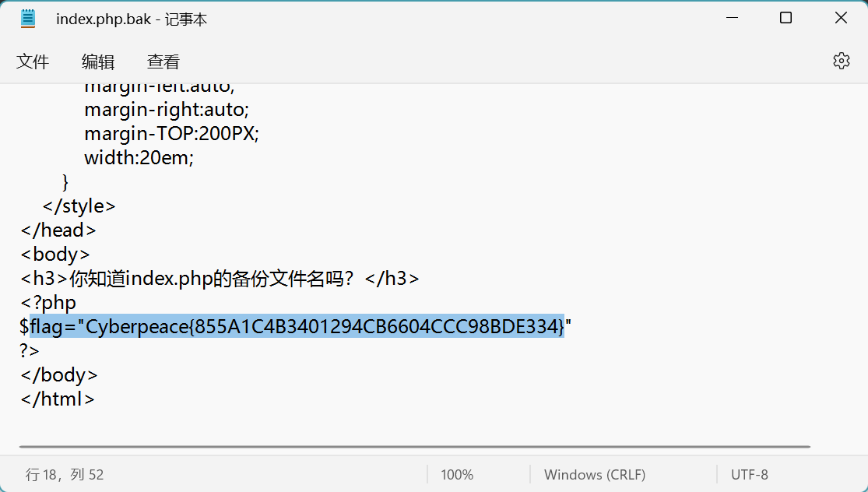The width and height of the screenshot is (868, 492).
Task: Click the horizontal scrollbar at the bottom
Action: point(415,446)
